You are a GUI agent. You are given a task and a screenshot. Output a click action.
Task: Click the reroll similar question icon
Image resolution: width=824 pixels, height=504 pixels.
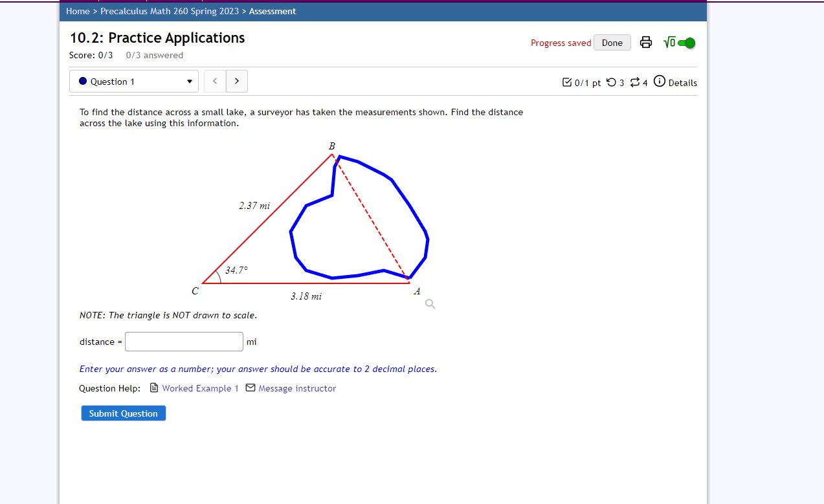click(634, 82)
